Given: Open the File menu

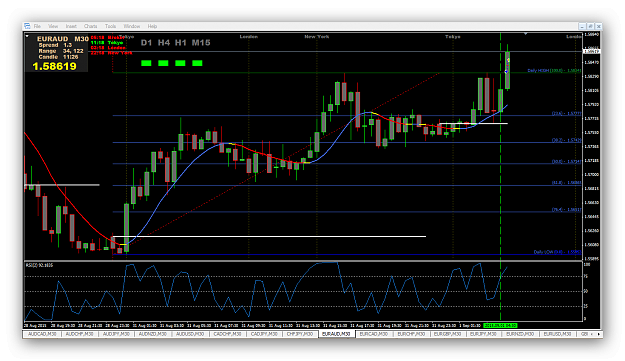Looking at the screenshot, I should (x=37, y=26).
